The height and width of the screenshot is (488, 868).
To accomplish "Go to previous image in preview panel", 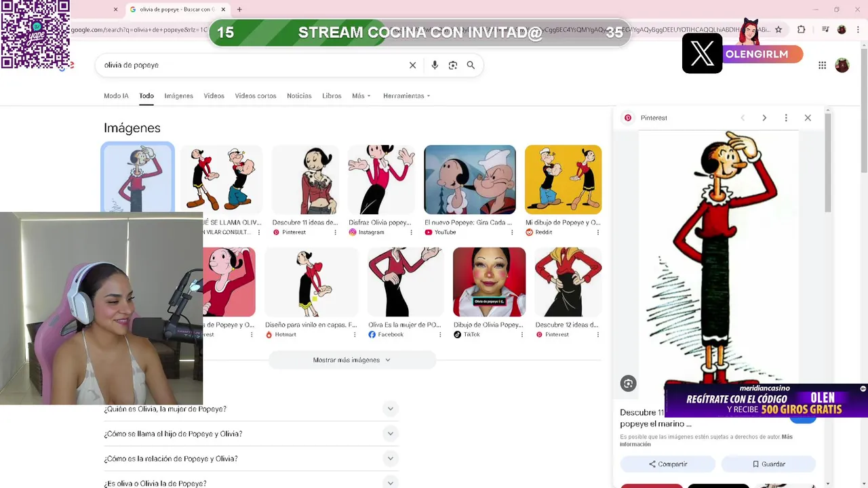I will (x=743, y=118).
